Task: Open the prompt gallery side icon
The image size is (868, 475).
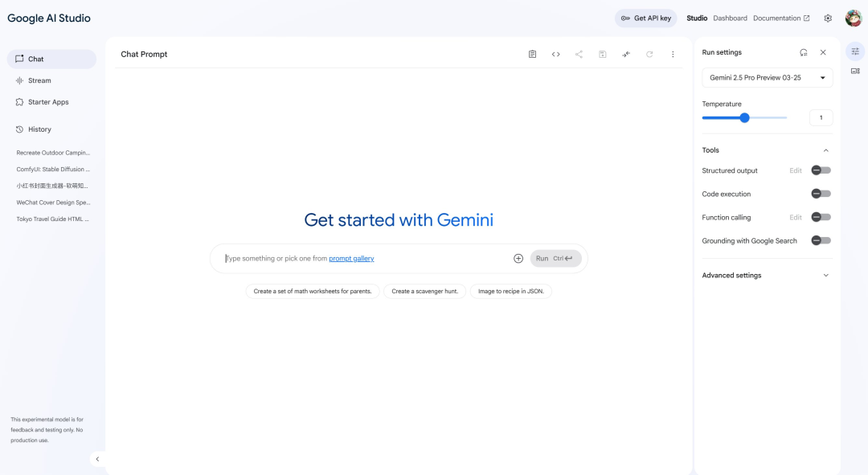Action: (x=855, y=71)
